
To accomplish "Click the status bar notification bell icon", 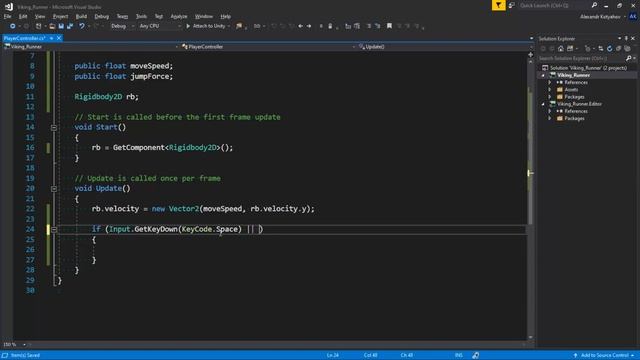I will pos(476,355).
